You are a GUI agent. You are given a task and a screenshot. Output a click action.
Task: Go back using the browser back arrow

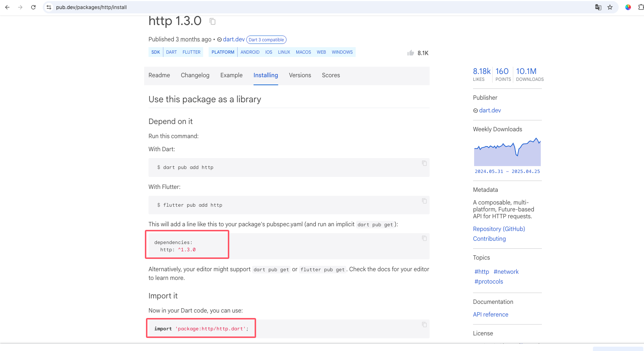pos(7,7)
